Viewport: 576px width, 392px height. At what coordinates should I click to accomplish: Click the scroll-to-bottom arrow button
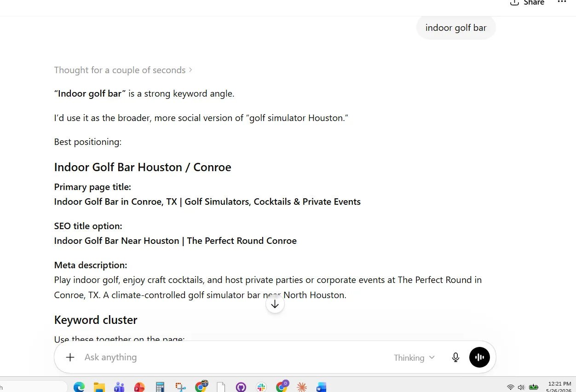(275, 304)
